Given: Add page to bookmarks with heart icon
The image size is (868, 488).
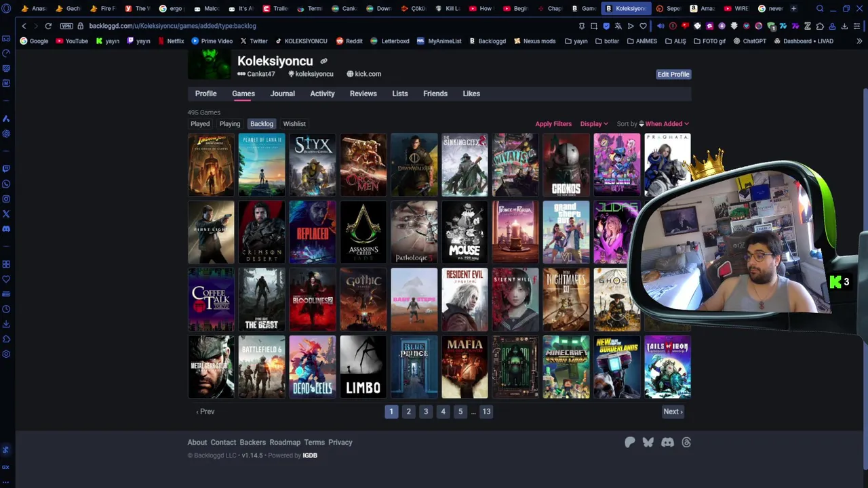Looking at the screenshot, I should click(x=643, y=26).
